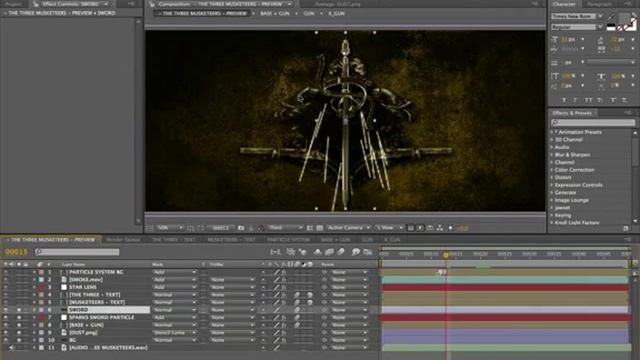Switch to the Project panel tab
Image resolution: width=640 pixels, height=360 pixels.
13,4
